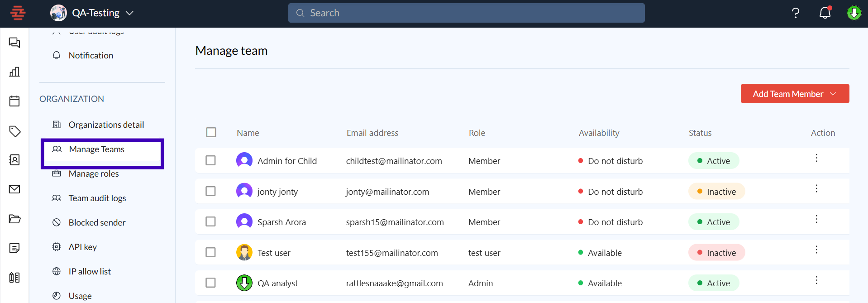Open Team audit logs menu item
Viewport: 868px width, 303px height.
click(97, 198)
